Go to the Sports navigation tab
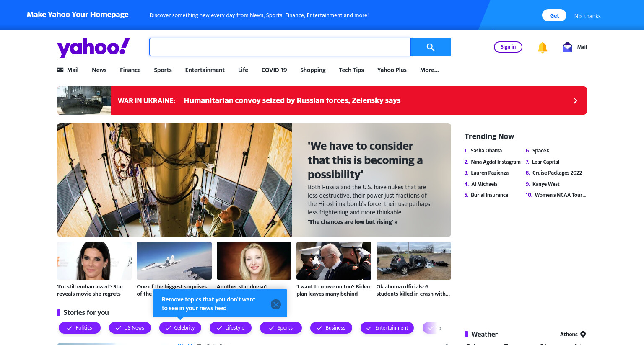Viewport: 644px width, 345px height. click(163, 70)
